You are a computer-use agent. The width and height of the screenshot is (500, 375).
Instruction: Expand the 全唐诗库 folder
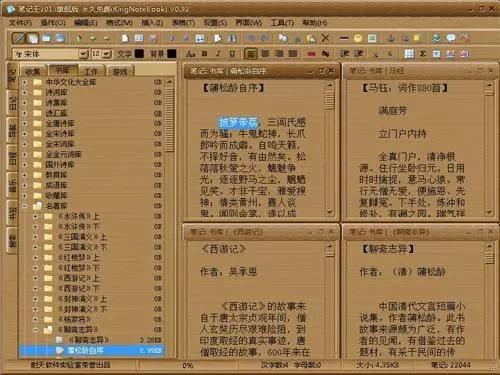(24, 123)
